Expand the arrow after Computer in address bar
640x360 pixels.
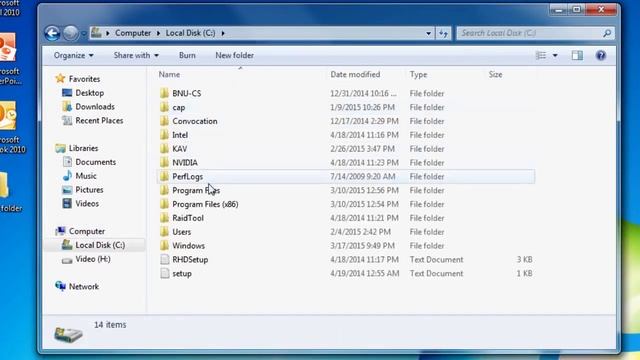[x=158, y=33]
